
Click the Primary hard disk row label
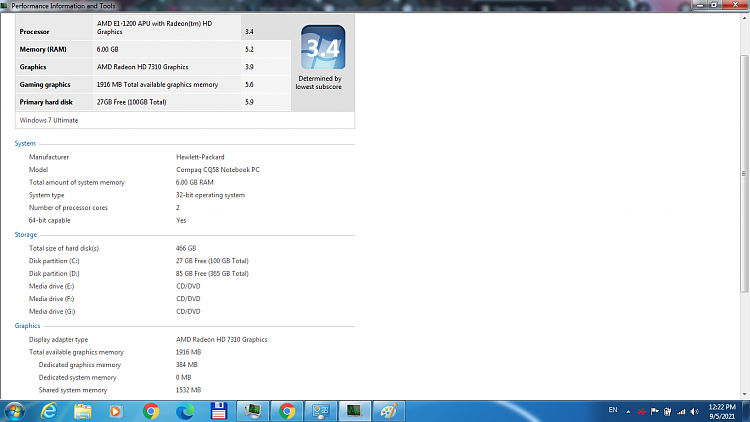click(x=46, y=102)
